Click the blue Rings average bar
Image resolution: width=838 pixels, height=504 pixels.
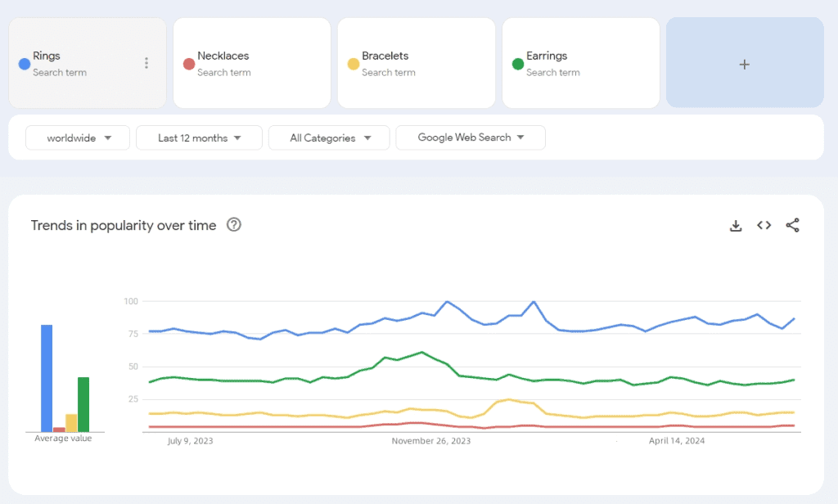point(47,378)
